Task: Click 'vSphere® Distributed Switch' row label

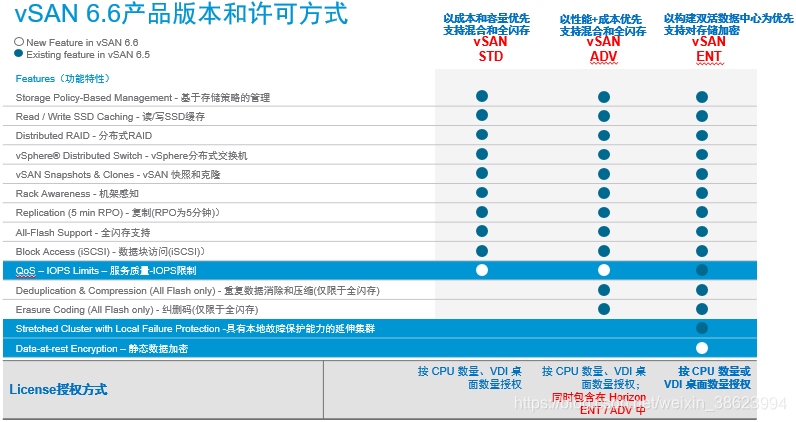Action: point(131,155)
